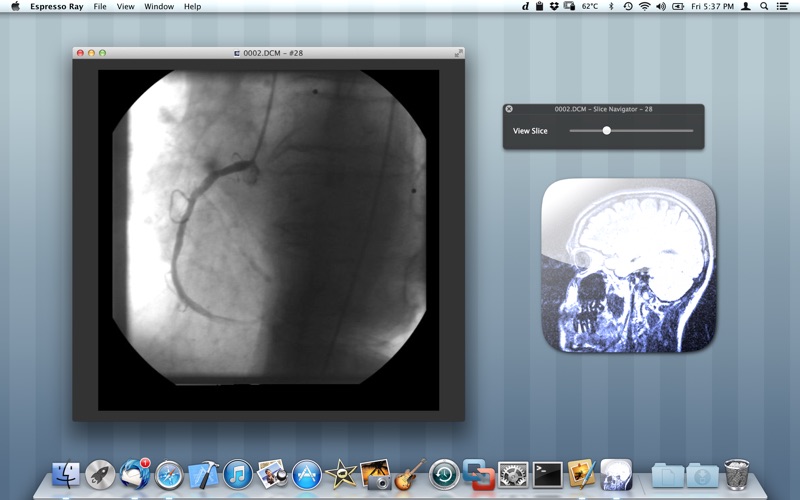Enter full screen for the 0002.DCM window

point(459,53)
